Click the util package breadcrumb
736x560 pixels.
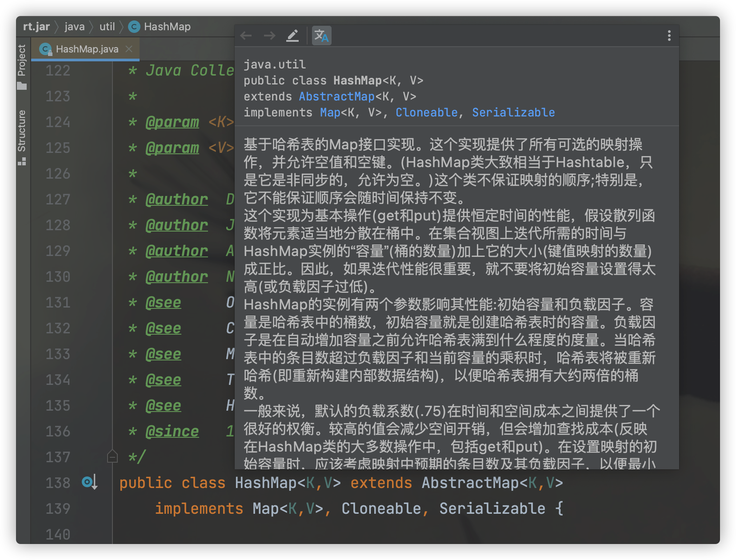point(107,27)
